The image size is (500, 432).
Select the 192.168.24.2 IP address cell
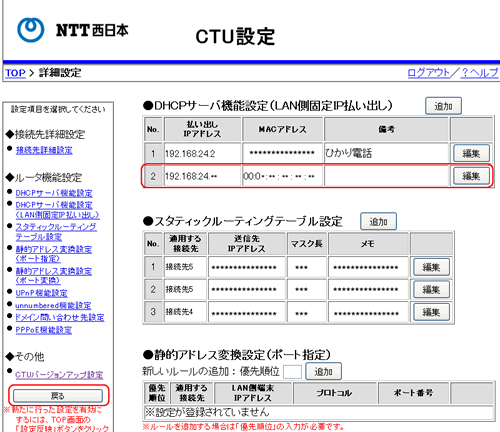202,153
